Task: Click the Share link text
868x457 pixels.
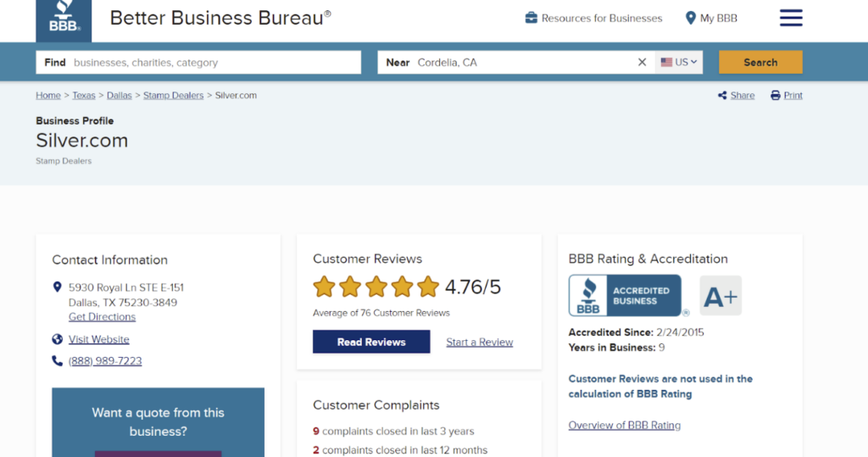Action: point(743,95)
